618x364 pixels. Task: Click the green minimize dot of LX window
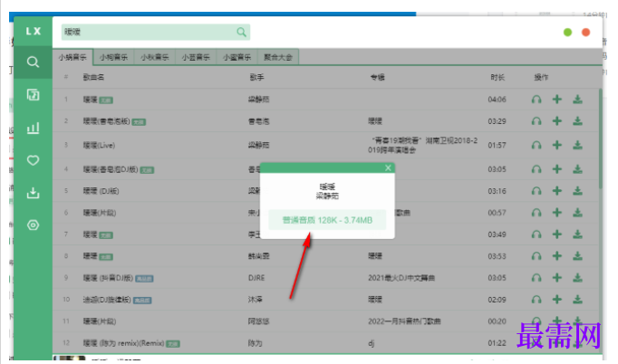tap(567, 33)
